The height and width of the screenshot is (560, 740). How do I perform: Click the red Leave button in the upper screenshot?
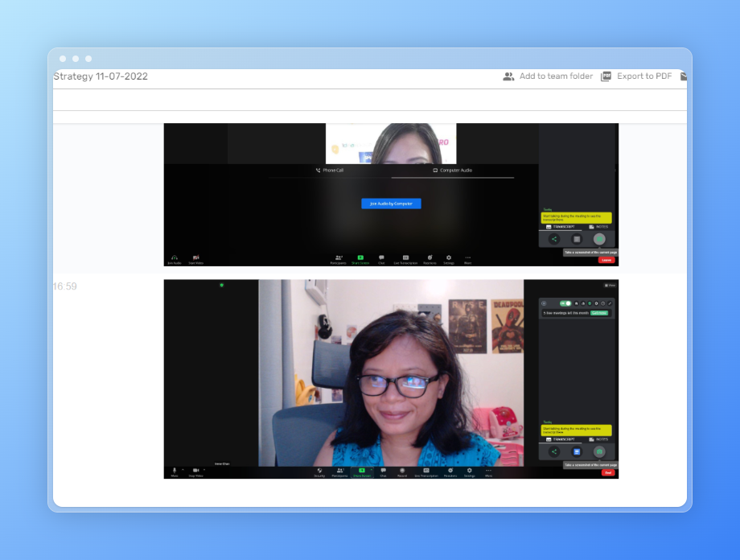click(606, 260)
